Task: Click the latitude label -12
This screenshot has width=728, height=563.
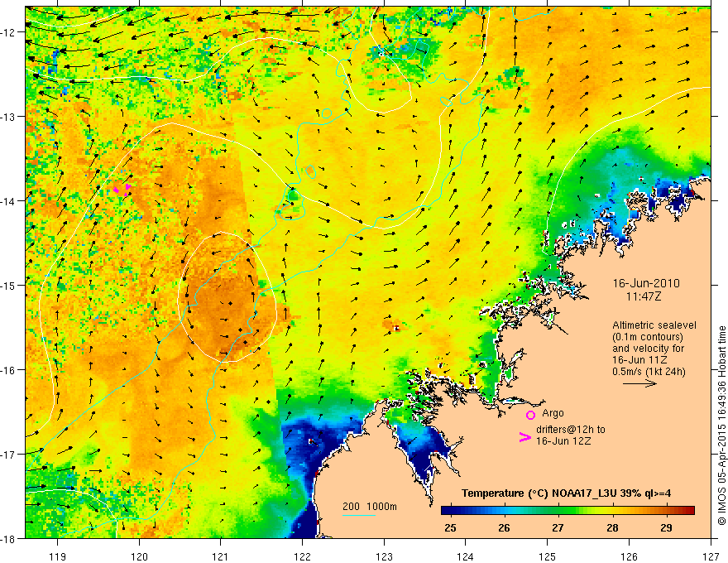Action: tap(8, 32)
